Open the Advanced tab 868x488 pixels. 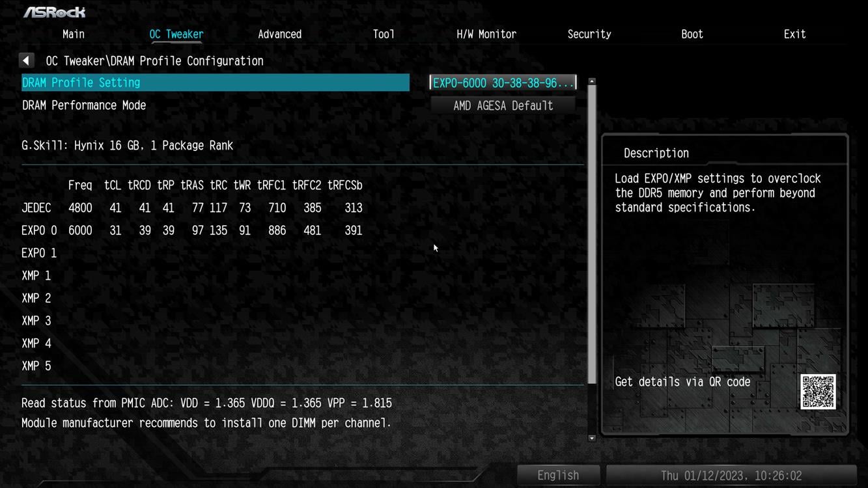point(279,34)
